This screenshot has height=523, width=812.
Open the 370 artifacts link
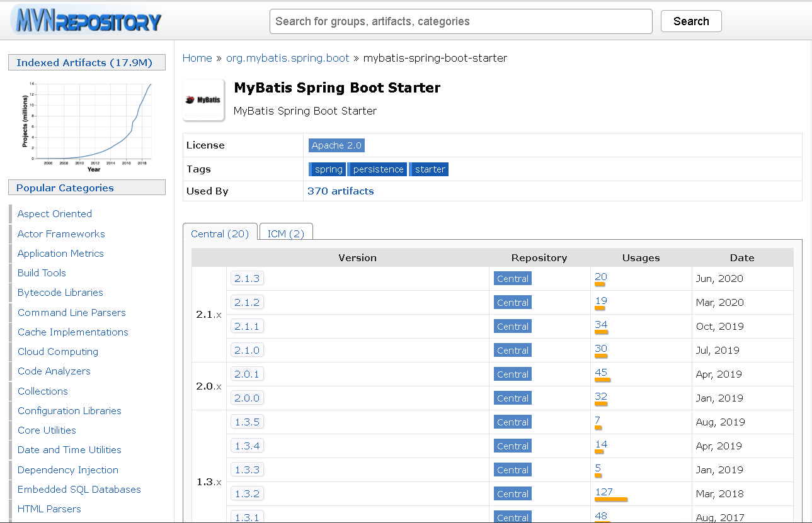(340, 191)
